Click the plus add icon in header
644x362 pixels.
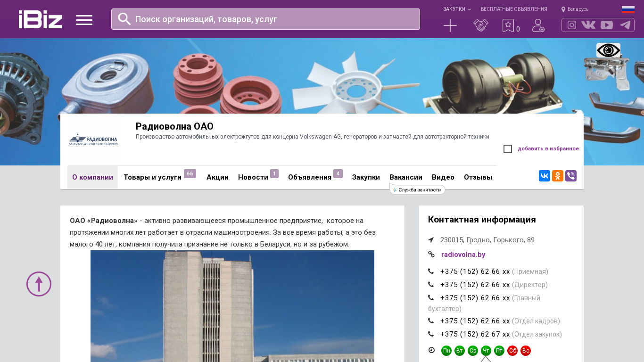[450, 25]
